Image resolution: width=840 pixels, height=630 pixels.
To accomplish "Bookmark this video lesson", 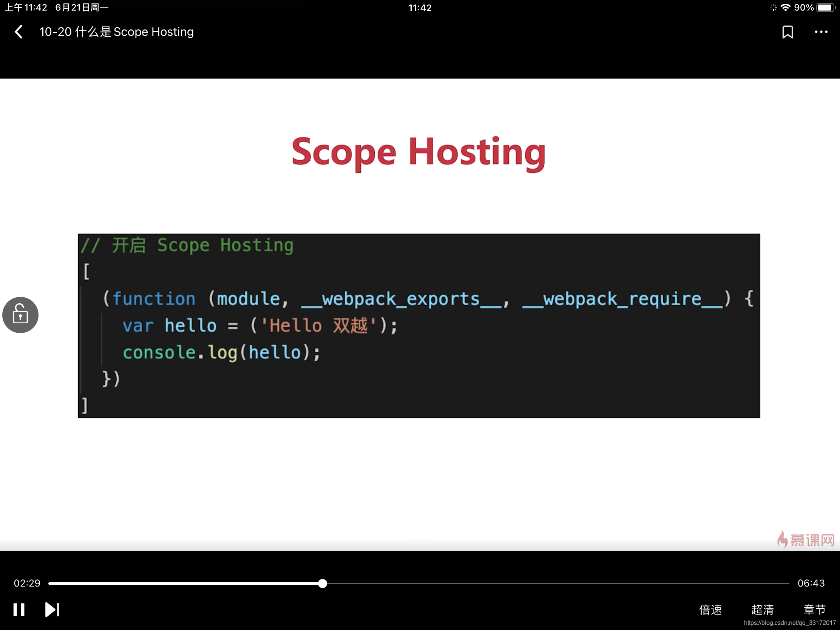I will pos(787,32).
